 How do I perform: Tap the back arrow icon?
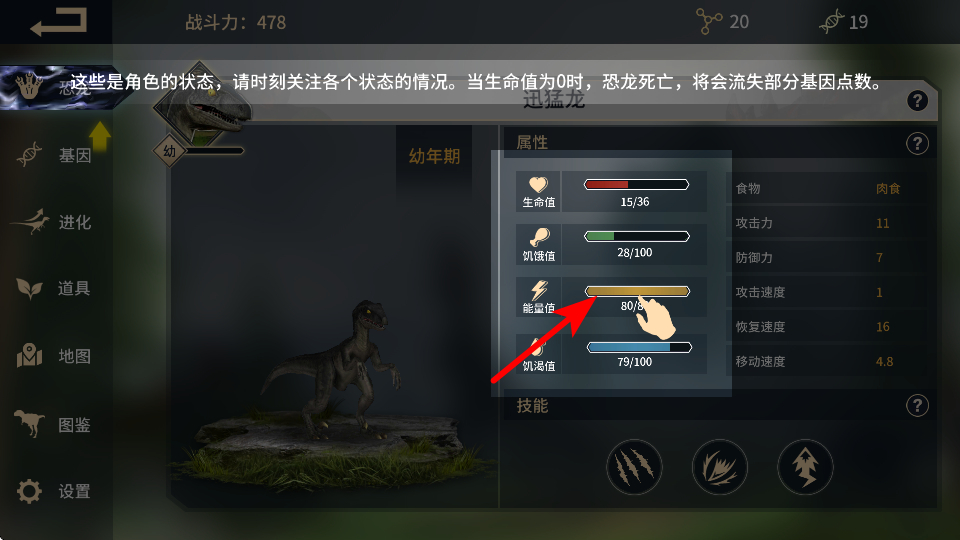[59, 22]
